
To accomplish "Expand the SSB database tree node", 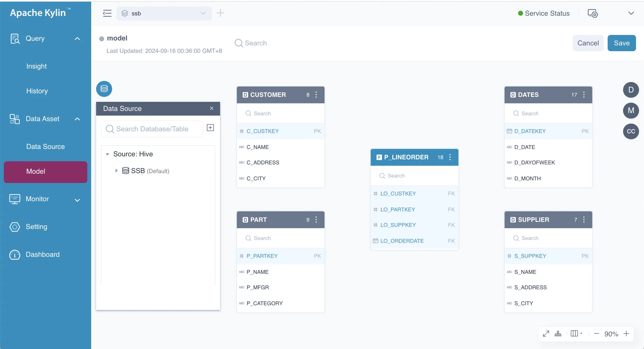I will [x=117, y=171].
